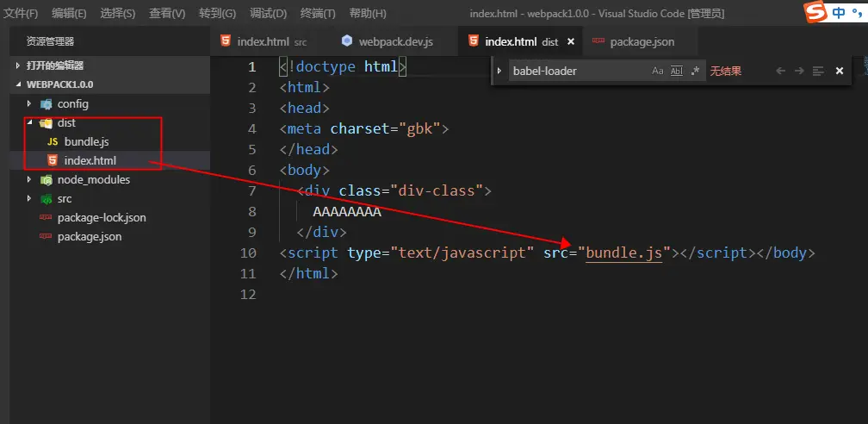Toggle regular expression search in find
Viewport: 868px width, 424px height.
(695, 71)
